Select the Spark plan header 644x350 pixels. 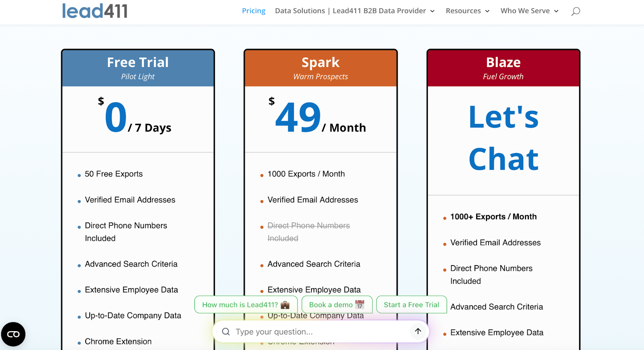(x=321, y=68)
